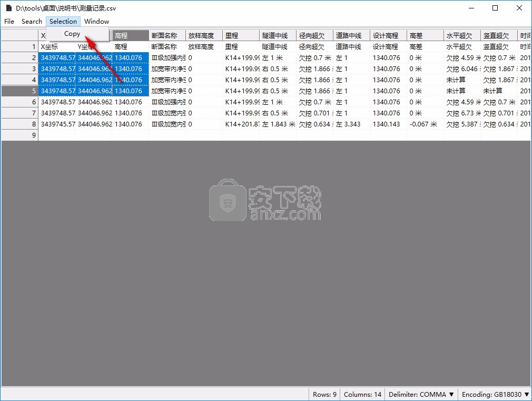
Task: Click Rows: 9 in status bar
Action: click(324, 394)
